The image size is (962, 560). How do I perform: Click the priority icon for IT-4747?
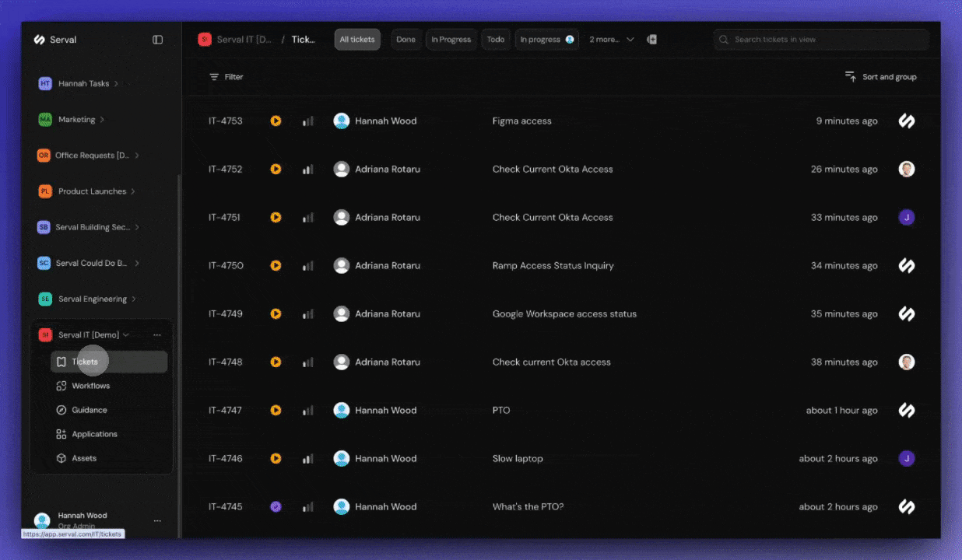[308, 411]
